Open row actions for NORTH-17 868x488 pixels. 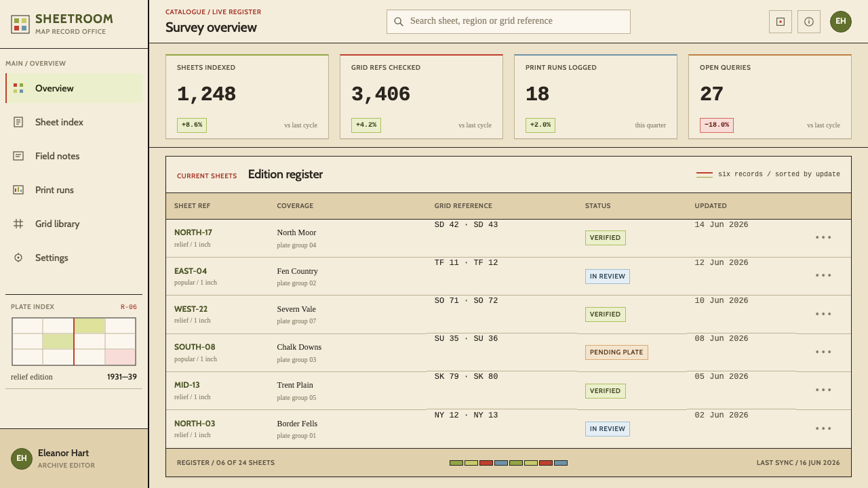click(x=823, y=237)
